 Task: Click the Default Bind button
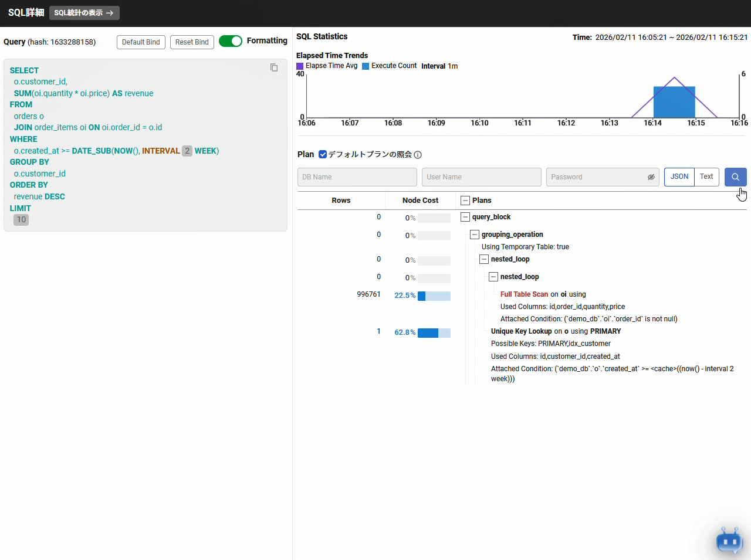141,42
